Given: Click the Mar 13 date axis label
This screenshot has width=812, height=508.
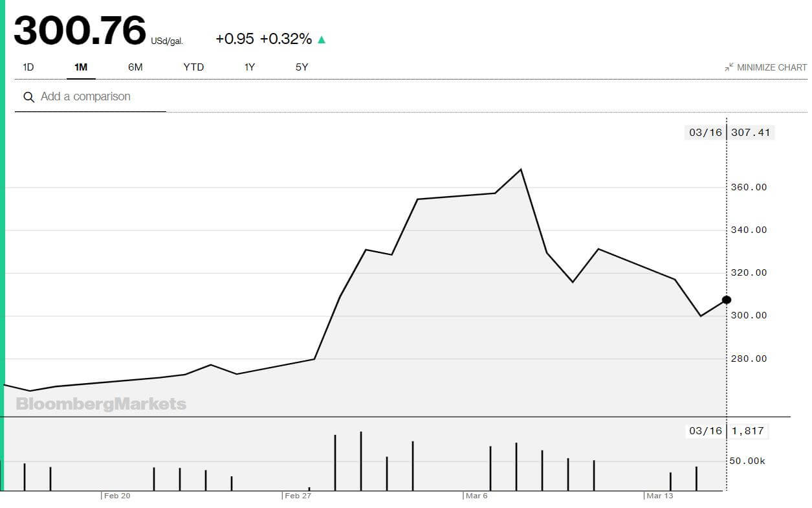Looking at the screenshot, I should pos(660,496).
